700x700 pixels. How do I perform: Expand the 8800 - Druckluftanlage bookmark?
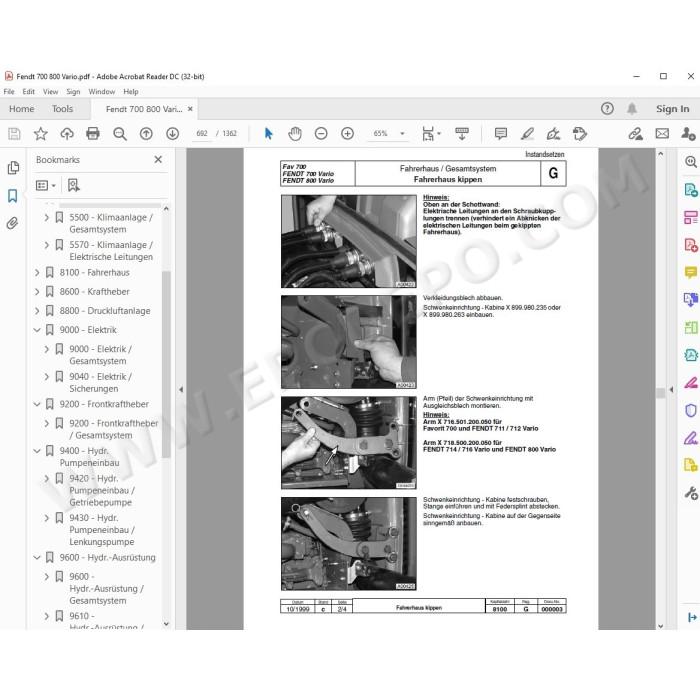[x=37, y=311]
